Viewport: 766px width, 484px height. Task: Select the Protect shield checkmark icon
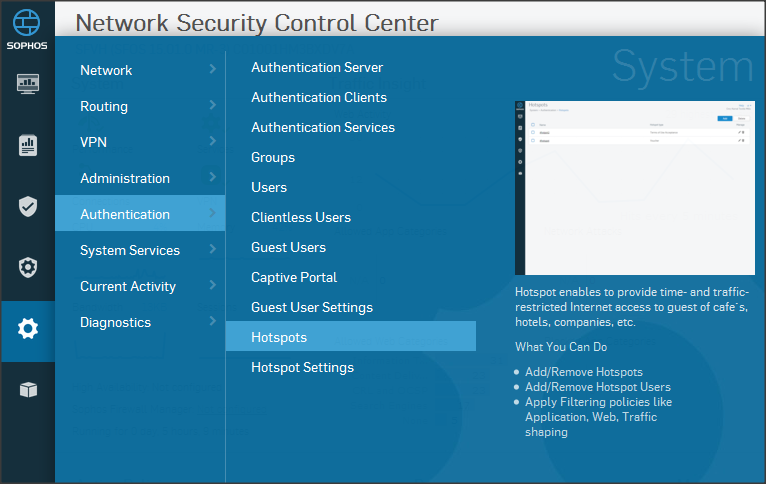pos(28,207)
